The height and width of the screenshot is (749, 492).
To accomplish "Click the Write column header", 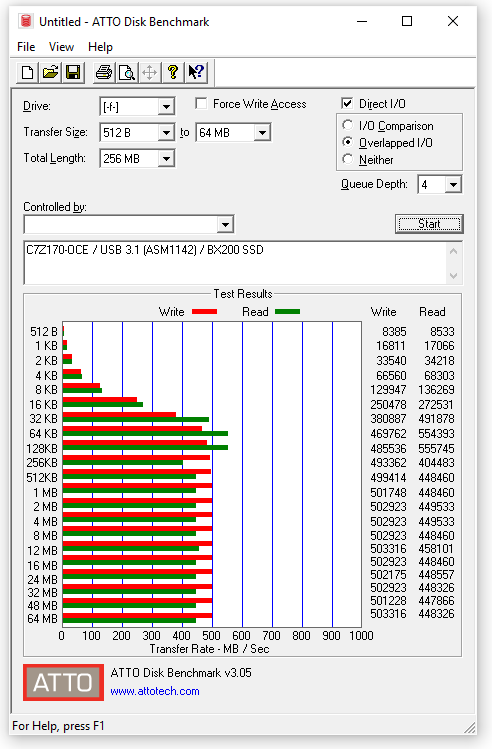I will [x=384, y=312].
